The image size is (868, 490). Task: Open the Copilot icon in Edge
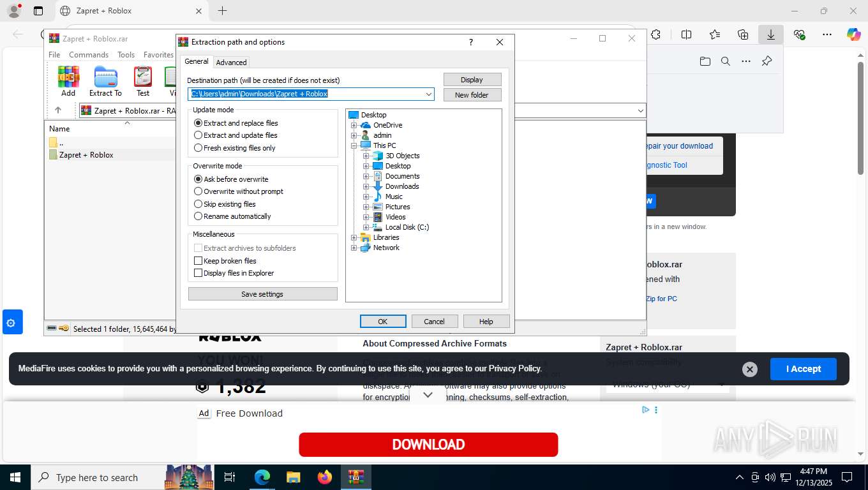click(853, 35)
